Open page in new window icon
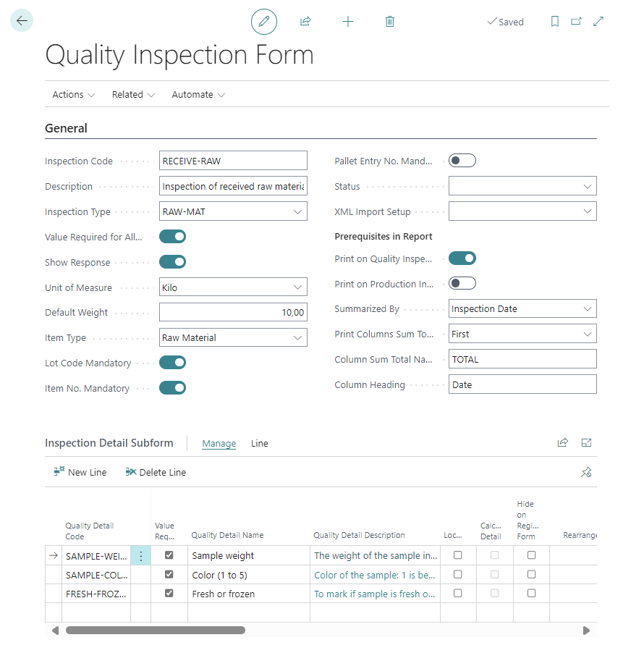 point(577,22)
